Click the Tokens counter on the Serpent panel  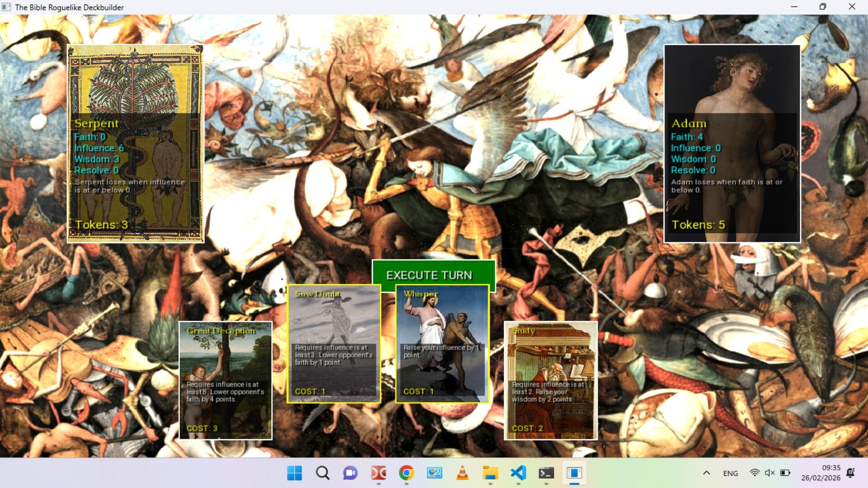pos(101,225)
